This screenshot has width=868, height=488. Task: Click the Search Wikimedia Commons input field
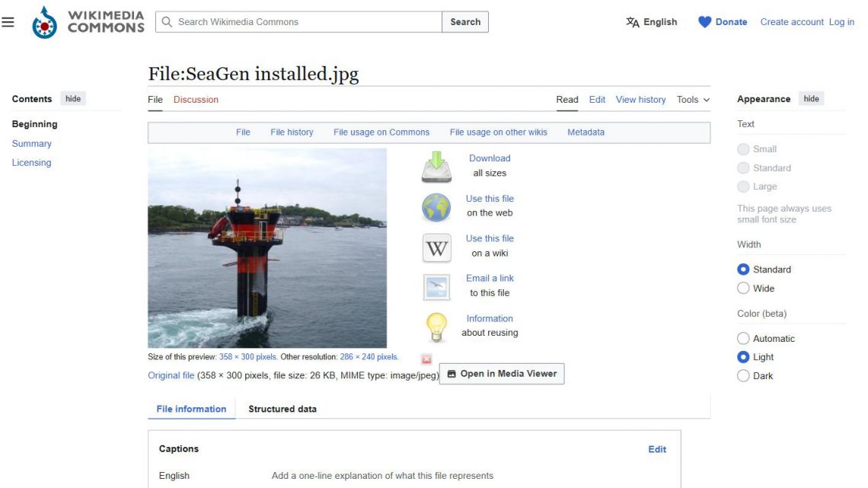point(299,21)
